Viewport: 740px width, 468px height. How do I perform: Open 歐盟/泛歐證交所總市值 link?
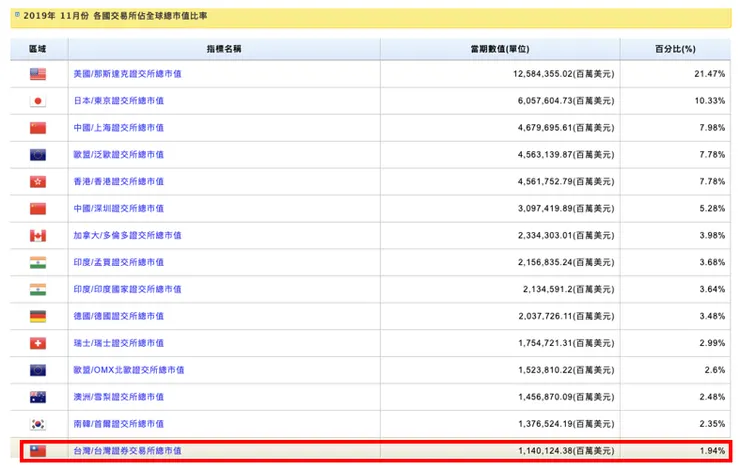[x=118, y=155]
